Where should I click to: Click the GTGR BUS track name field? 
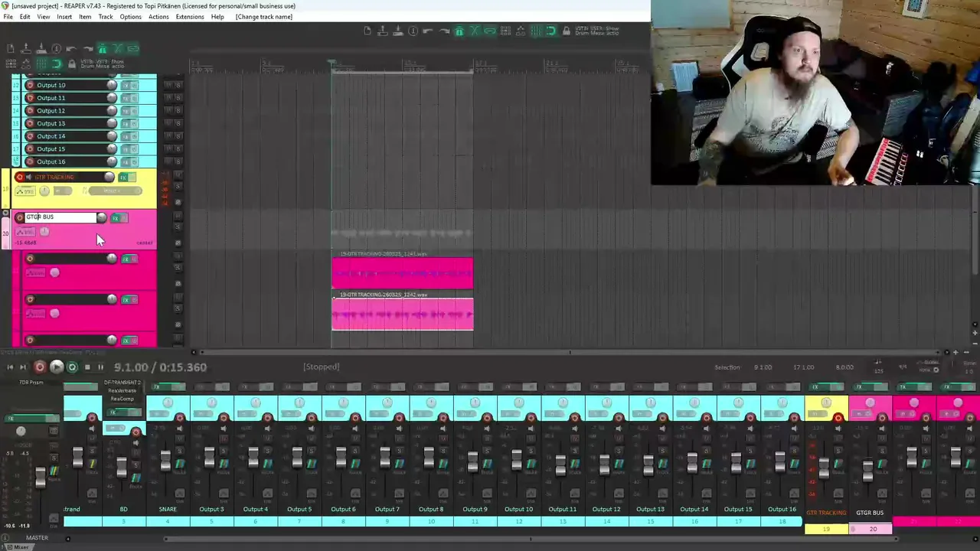coord(60,217)
